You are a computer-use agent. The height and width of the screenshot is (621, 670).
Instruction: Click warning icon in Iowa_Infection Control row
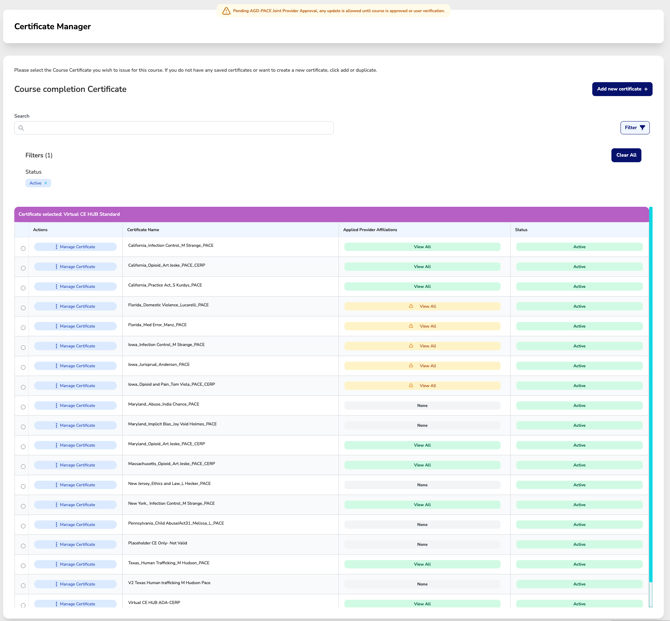click(411, 346)
